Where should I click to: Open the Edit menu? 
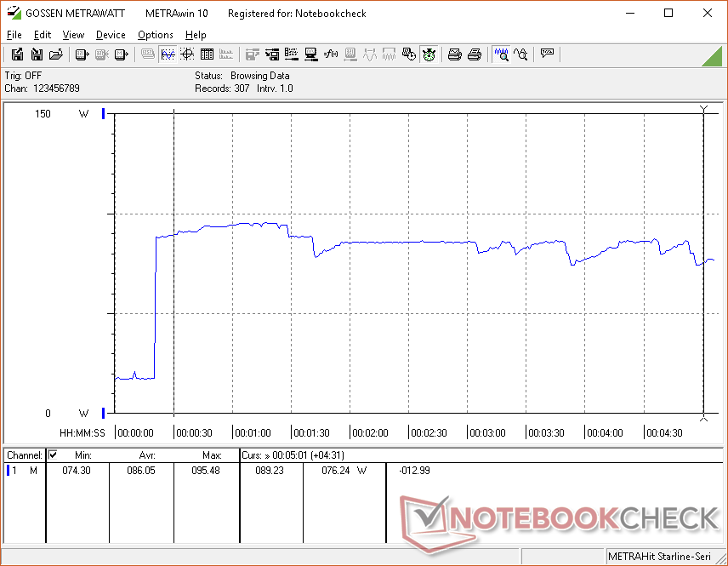coord(43,35)
